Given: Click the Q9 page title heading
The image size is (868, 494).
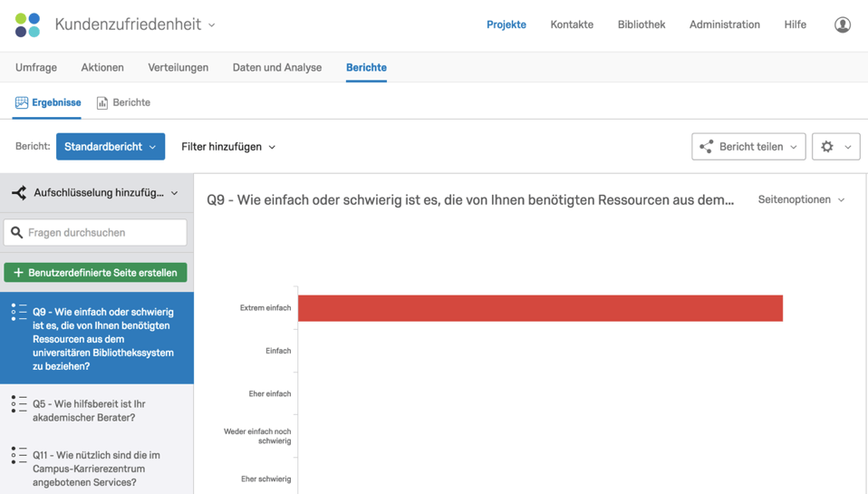Looking at the screenshot, I should click(470, 200).
